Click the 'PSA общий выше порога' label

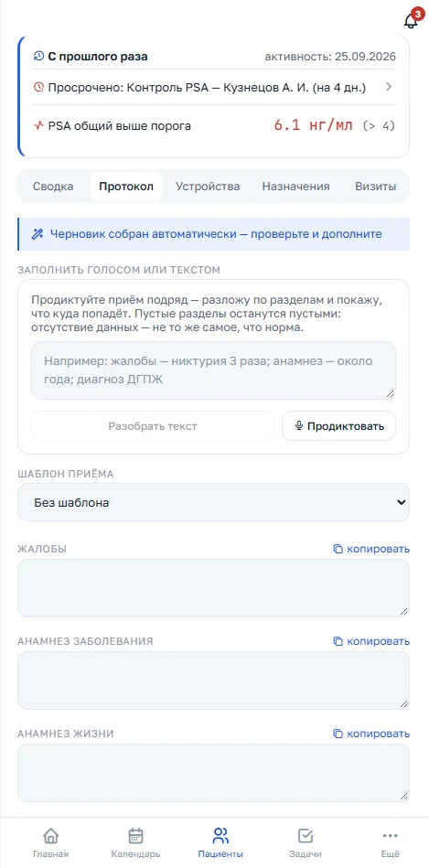pyautogui.click(x=120, y=125)
